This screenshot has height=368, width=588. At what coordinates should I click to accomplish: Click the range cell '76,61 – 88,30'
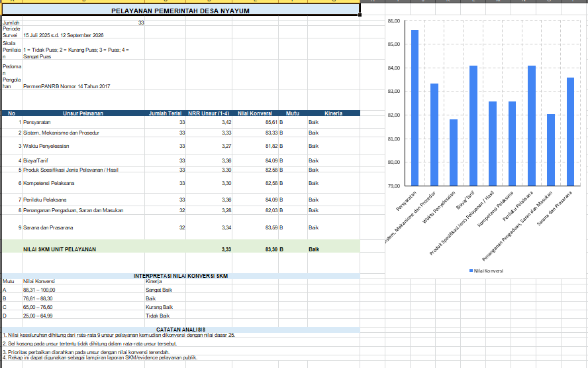point(83,298)
